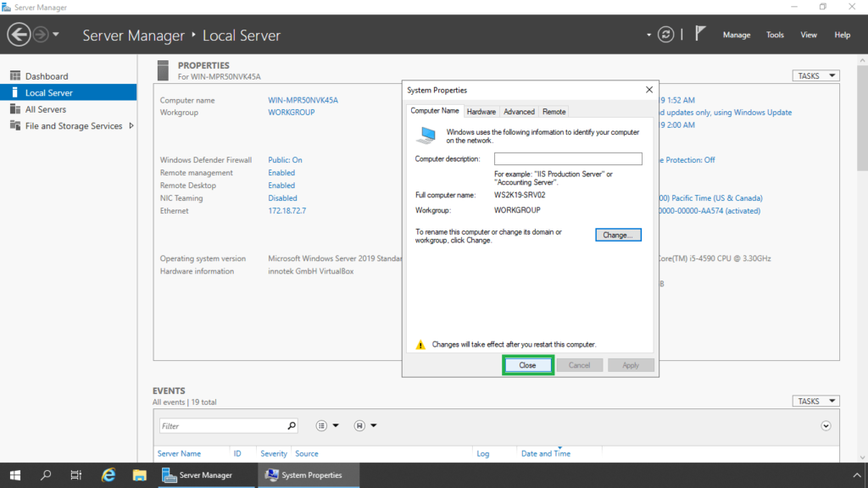
Task: Switch to System Properties taskbar button
Action: pos(309,475)
